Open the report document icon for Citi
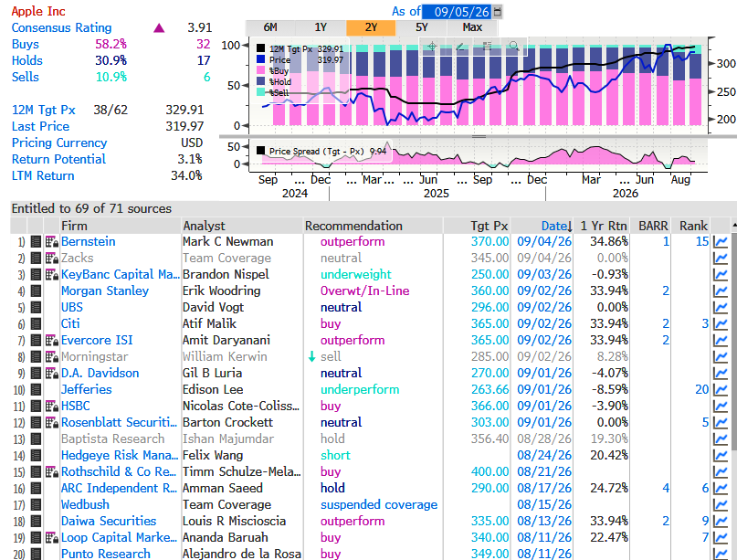Image resolution: width=737 pixels, height=560 pixels. tap(36, 324)
